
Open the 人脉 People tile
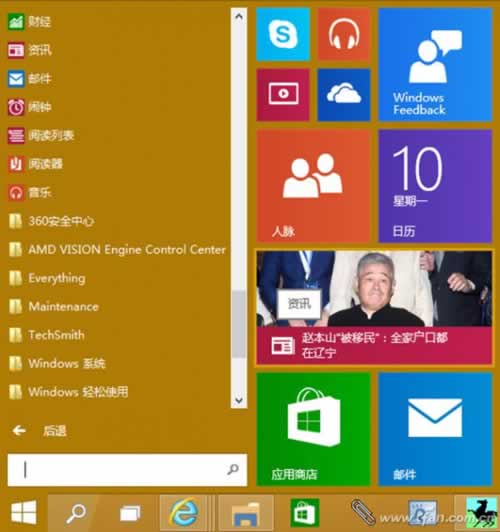coord(313,186)
